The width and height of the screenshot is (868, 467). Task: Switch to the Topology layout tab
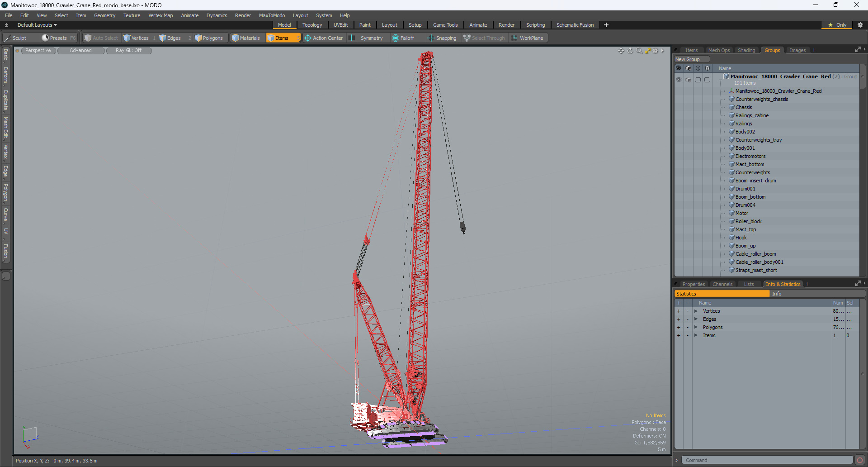(312, 25)
